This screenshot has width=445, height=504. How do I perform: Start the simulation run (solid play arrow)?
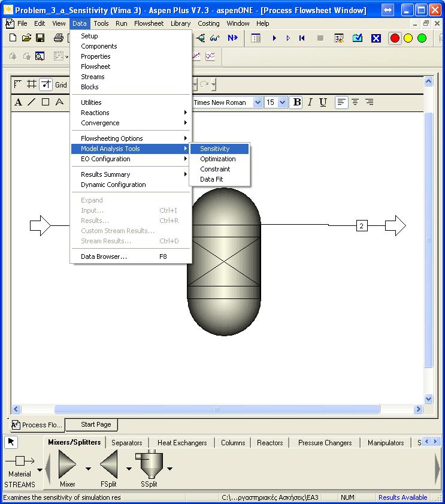tap(274, 38)
